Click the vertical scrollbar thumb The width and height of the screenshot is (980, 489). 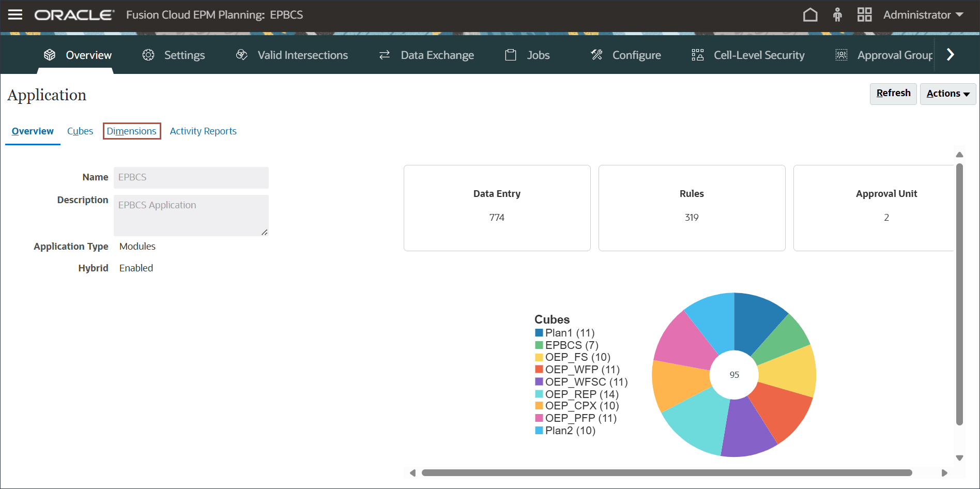point(959,294)
